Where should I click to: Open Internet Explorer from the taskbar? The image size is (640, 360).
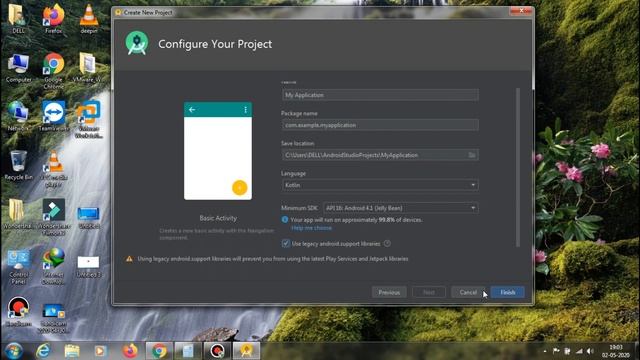[43, 351]
